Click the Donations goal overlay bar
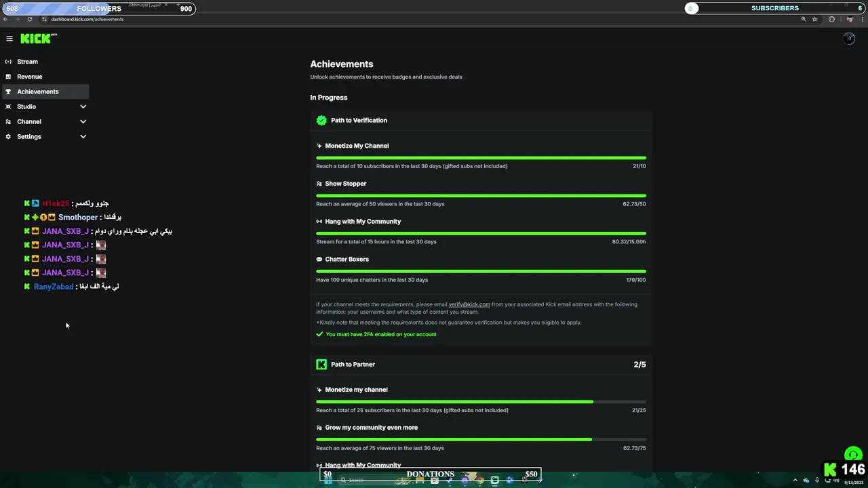This screenshot has width=868, height=488. tap(431, 474)
